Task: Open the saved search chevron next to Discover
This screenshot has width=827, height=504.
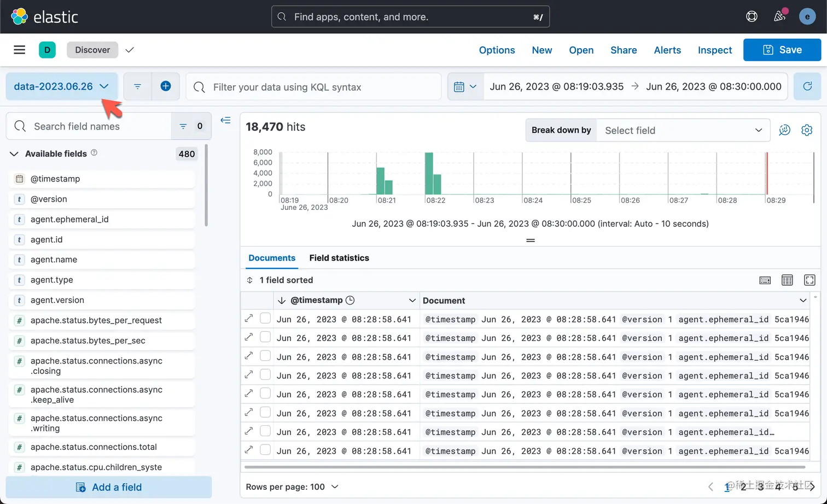Action: click(130, 50)
